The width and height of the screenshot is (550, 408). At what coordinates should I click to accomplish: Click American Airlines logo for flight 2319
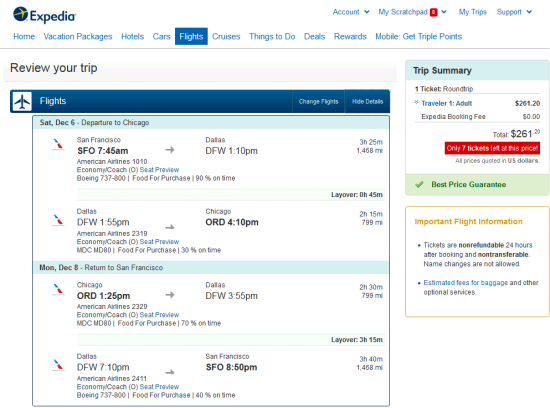tap(58, 220)
